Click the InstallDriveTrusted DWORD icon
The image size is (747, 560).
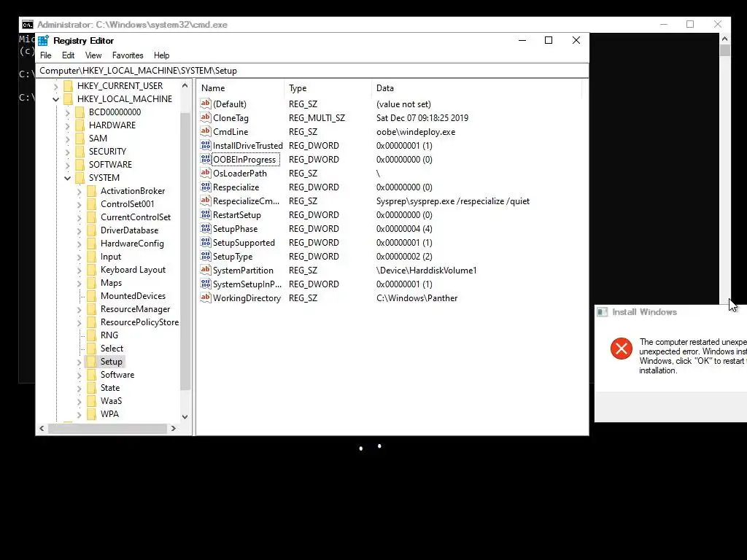205,145
